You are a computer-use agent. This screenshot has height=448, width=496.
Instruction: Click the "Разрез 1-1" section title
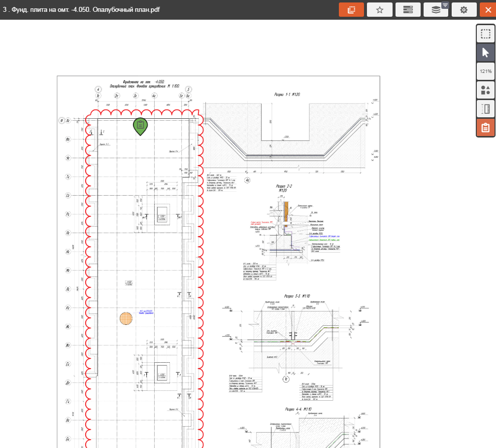coord(287,94)
